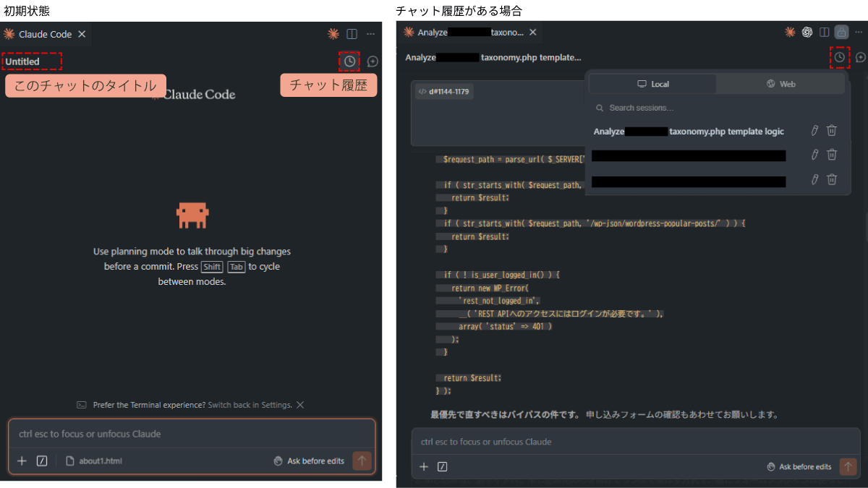868x488 pixels.
Task: Dismiss the Prefer the Terminal experience notice
Action: [300, 405]
